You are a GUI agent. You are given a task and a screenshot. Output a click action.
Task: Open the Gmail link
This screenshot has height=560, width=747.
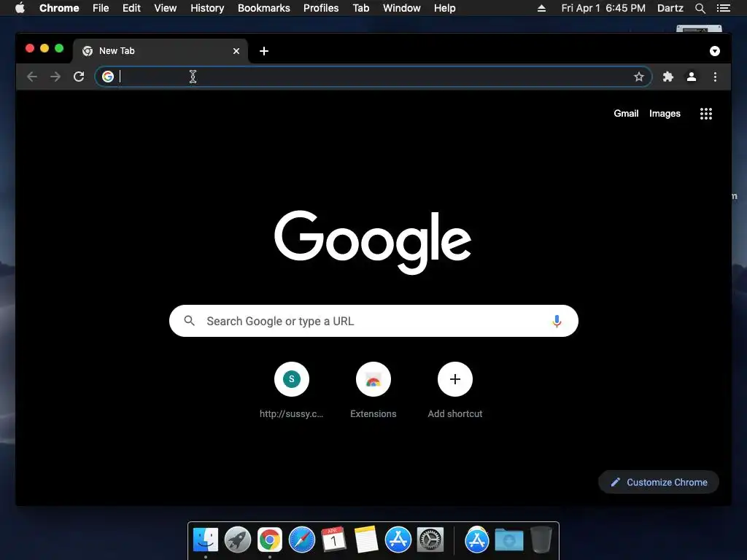tap(626, 113)
